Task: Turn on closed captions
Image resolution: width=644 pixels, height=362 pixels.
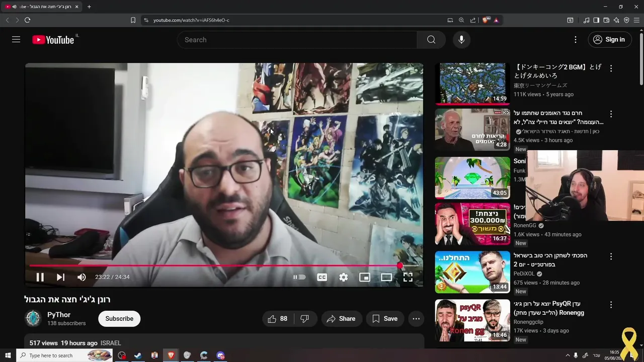Action: click(x=322, y=277)
